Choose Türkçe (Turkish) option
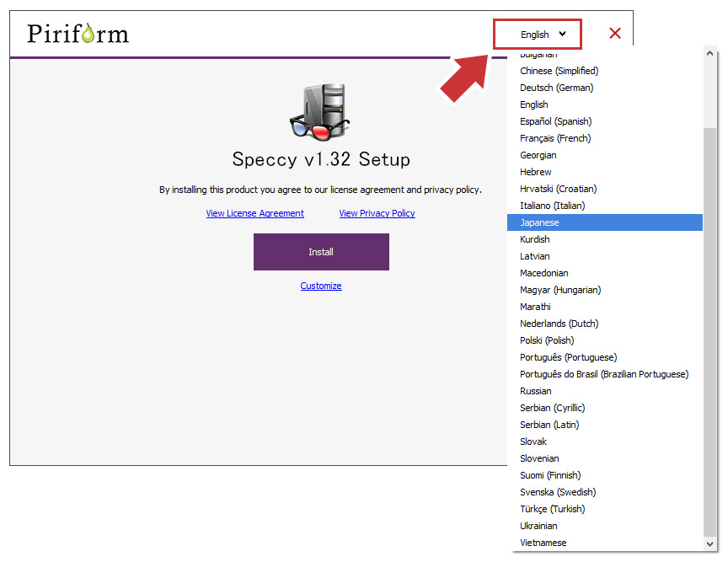 [x=605, y=509]
